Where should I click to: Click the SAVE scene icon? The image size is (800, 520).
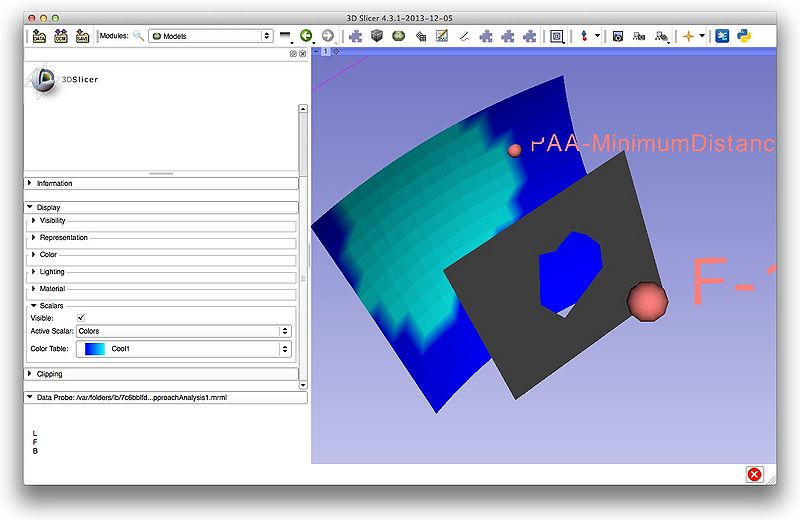(81, 36)
